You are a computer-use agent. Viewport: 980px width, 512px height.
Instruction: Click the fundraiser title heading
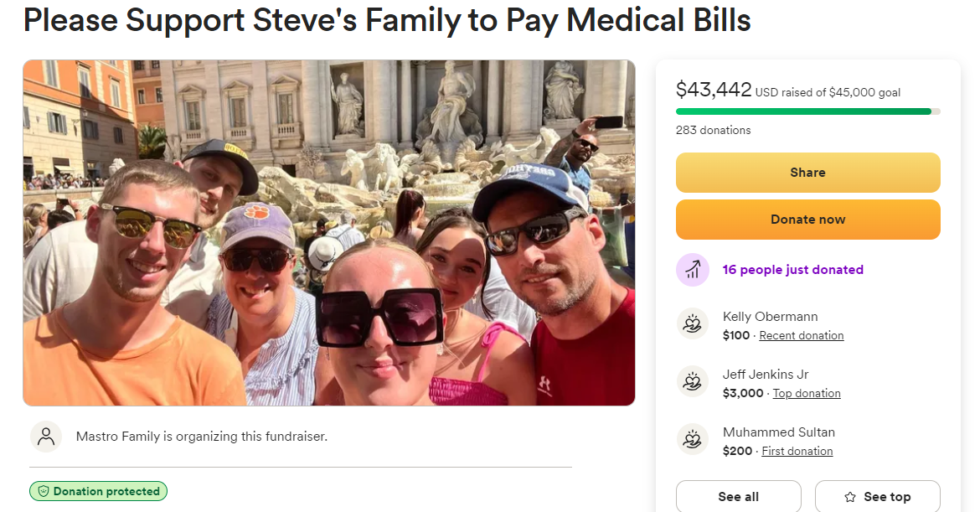coord(387,20)
